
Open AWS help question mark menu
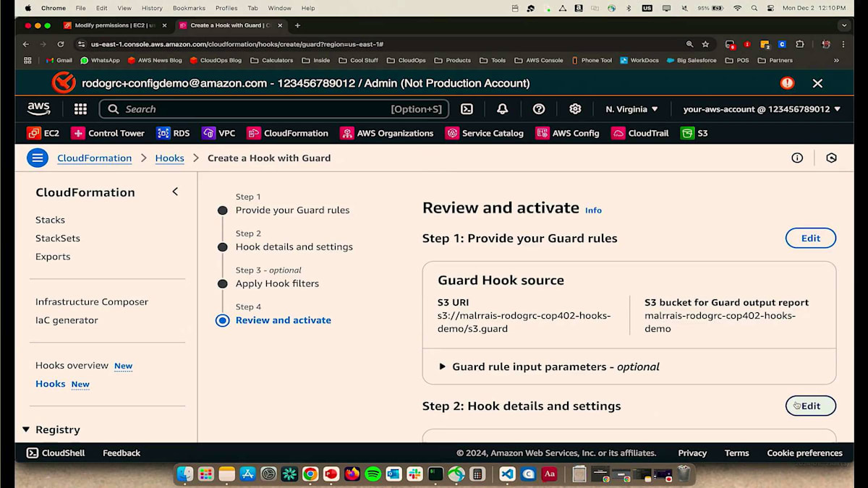pyautogui.click(x=539, y=109)
